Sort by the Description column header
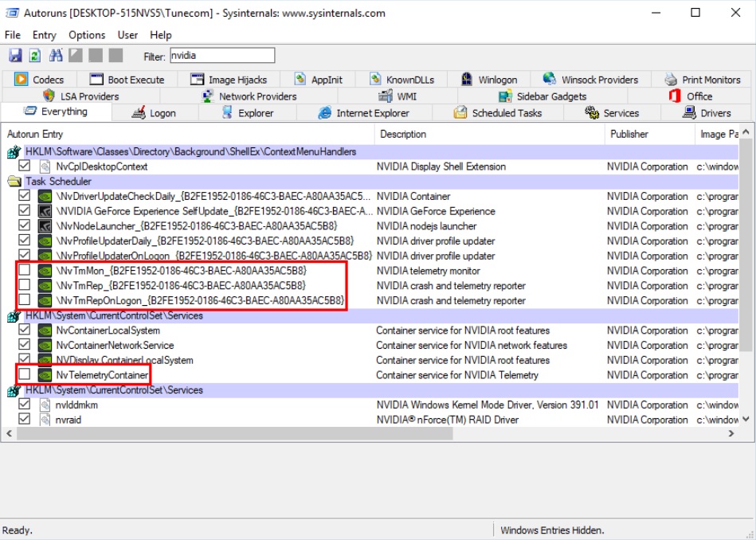 tap(490, 134)
